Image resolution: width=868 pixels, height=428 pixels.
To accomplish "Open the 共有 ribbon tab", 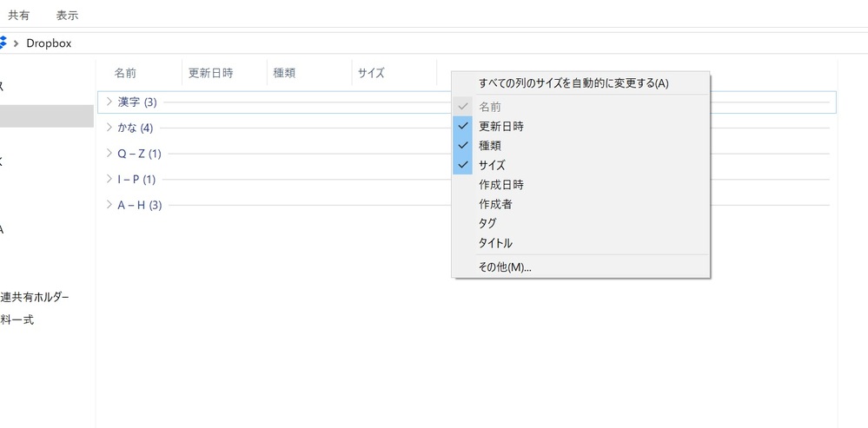I will tap(18, 16).
